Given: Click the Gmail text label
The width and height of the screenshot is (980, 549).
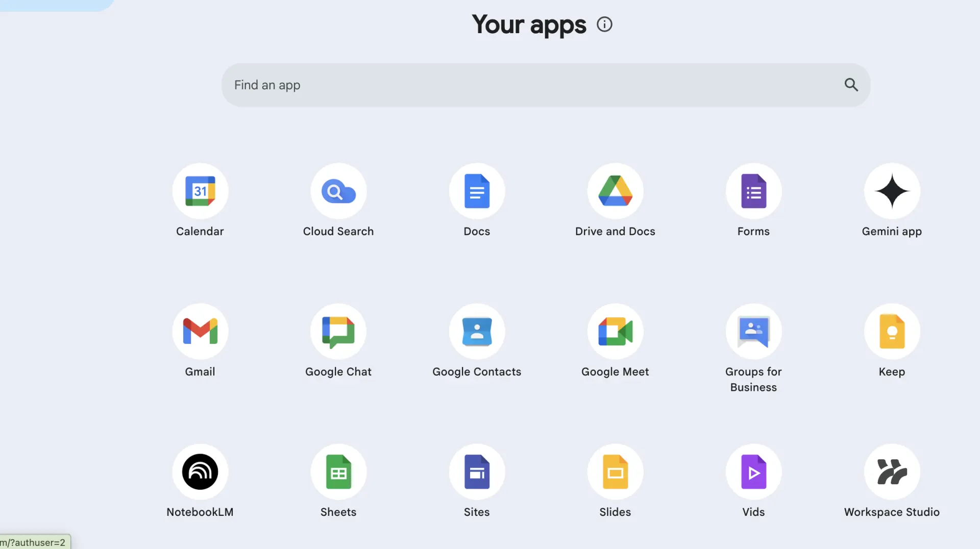Looking at the screenshot, I should tap(200, 371).
